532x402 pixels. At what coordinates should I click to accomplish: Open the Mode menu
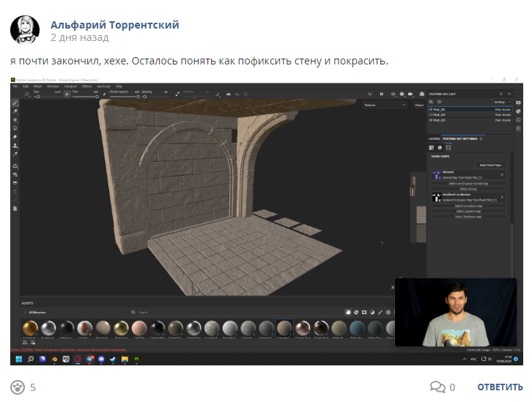coord(37,86)
